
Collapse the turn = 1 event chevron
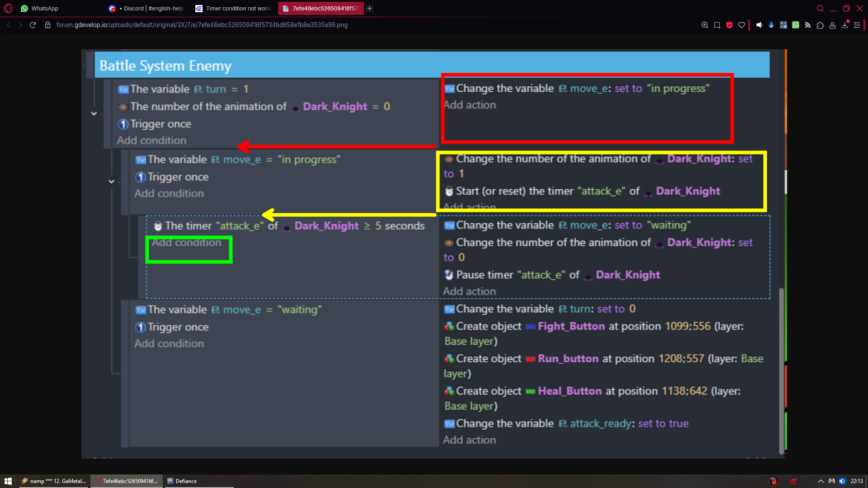(x=94, y=113)
